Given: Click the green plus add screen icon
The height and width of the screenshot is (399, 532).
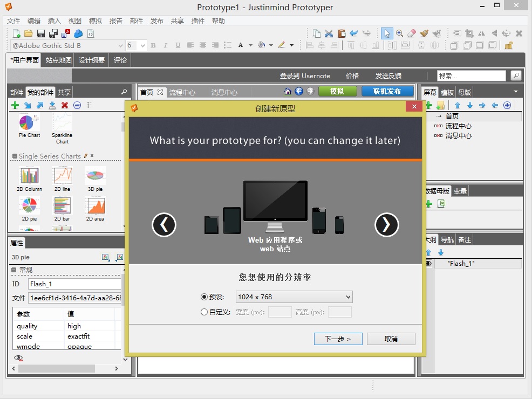Looking at the screenshot, I should pos(429,105).
